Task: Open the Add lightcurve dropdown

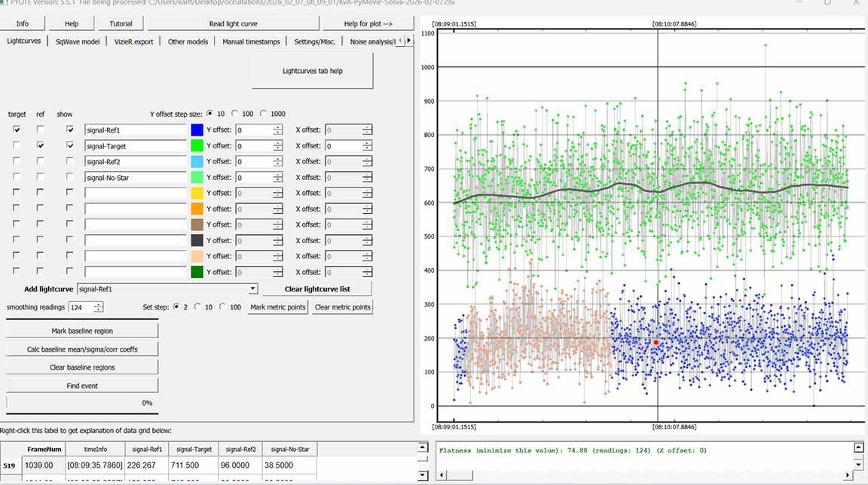Action: point(252,288)
